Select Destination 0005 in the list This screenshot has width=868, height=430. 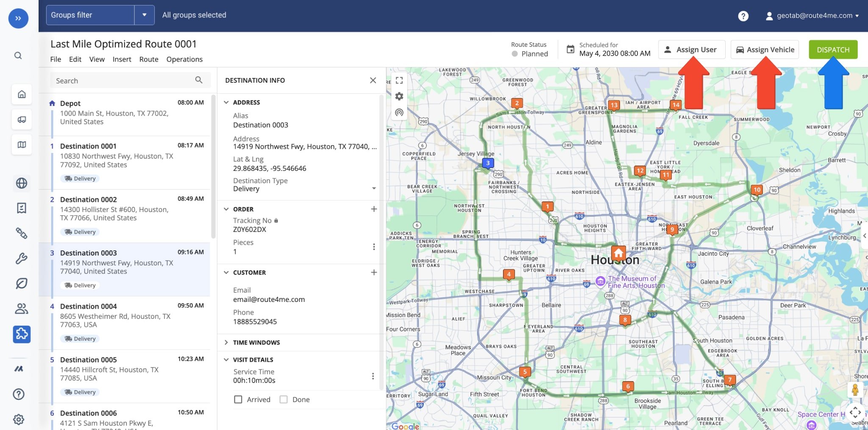[125, 377]
